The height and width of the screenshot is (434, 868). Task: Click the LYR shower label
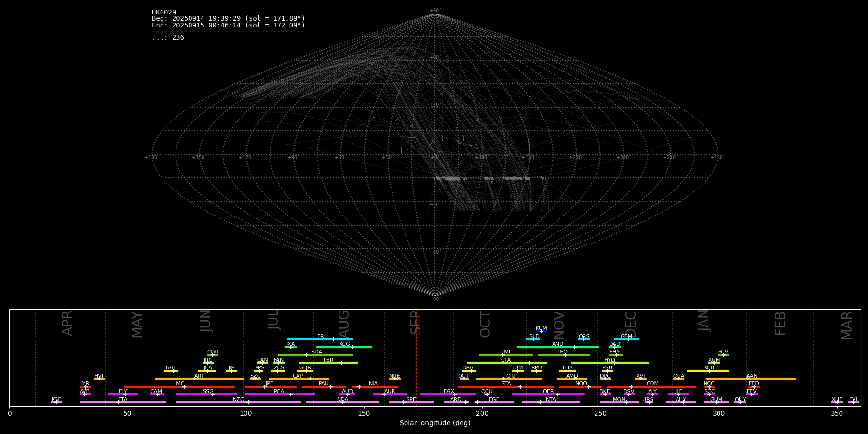pyautogui.click(x=85, y=384)
